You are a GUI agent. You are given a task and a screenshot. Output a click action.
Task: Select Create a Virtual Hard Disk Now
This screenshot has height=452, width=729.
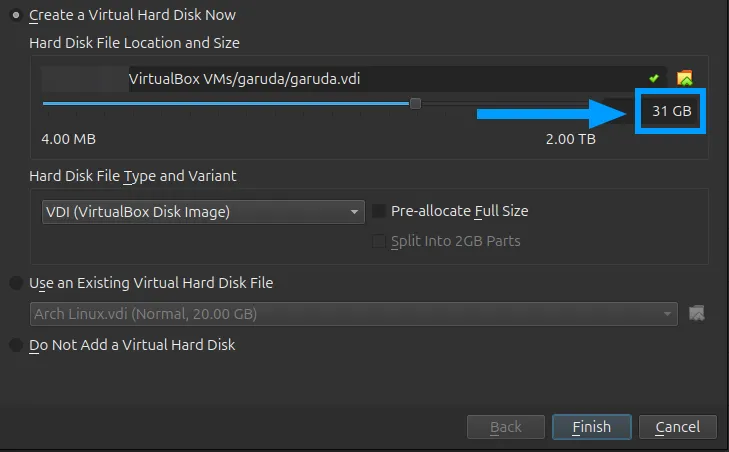pos(16,15)
